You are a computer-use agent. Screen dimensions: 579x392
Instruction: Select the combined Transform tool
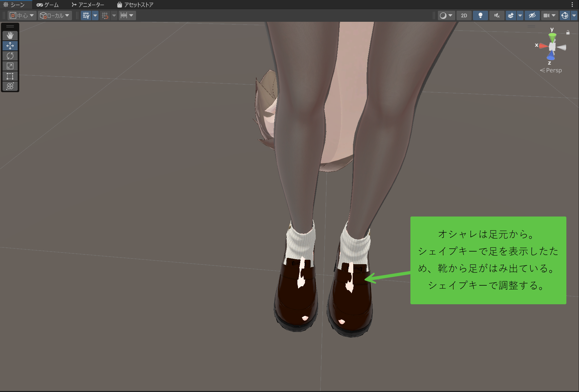(10, 86)
